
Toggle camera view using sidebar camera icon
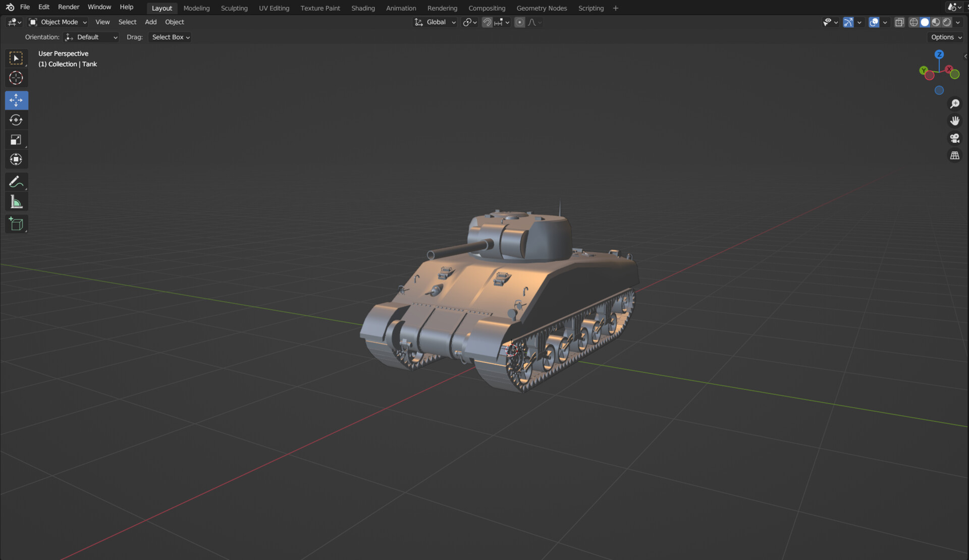(x=955, y=138)
